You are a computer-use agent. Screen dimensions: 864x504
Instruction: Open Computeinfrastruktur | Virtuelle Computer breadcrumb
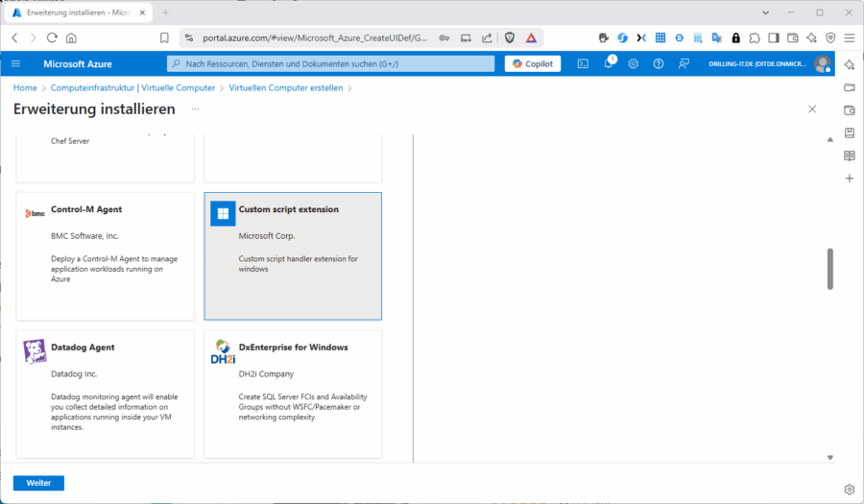click(132, 87)
